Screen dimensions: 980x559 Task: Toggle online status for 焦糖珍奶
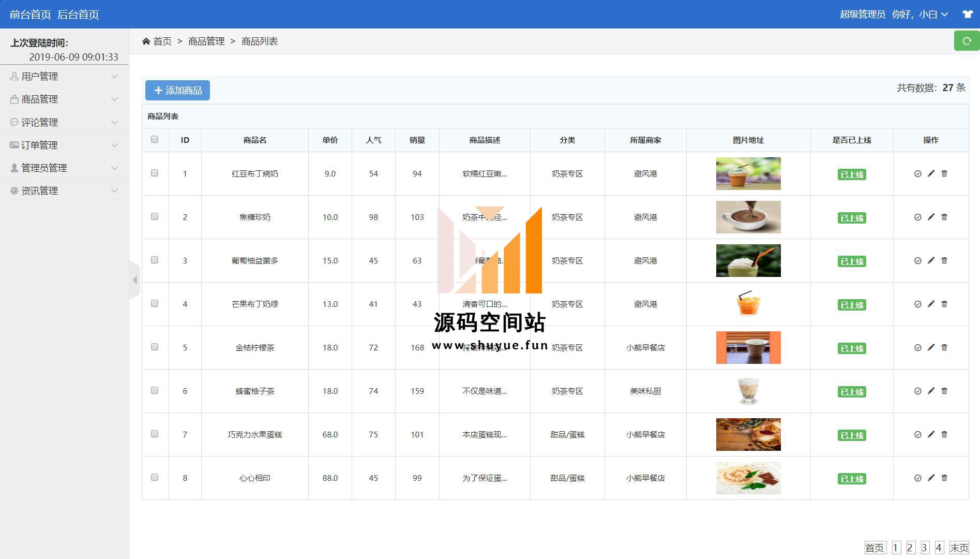(917, 217)
